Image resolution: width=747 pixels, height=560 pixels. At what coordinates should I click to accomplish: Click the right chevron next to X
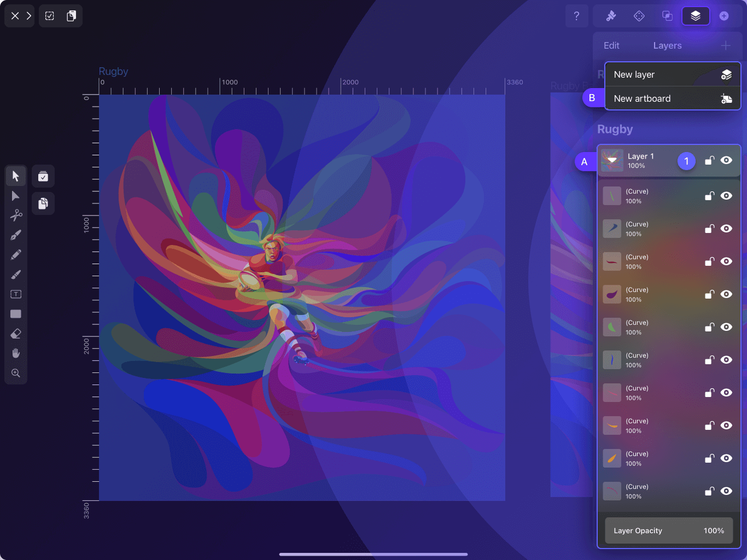point(29,16)
